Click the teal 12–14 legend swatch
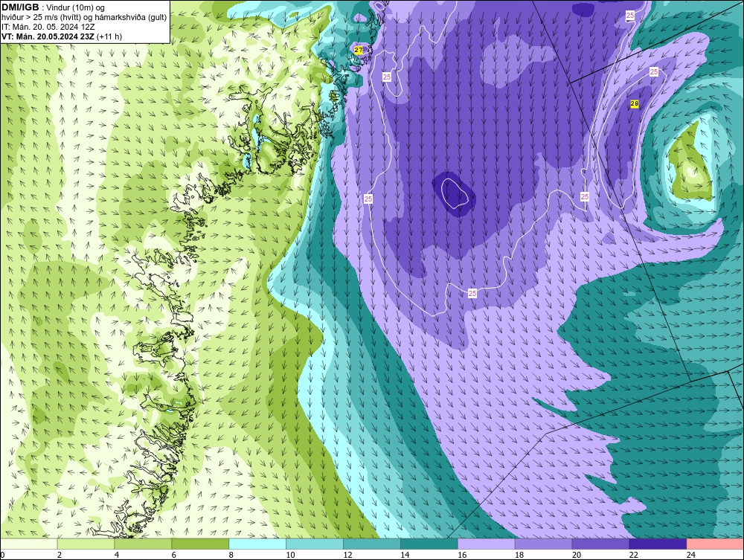Image resolution: width=744 pixels, height=560 pixels. pos(371,544)
